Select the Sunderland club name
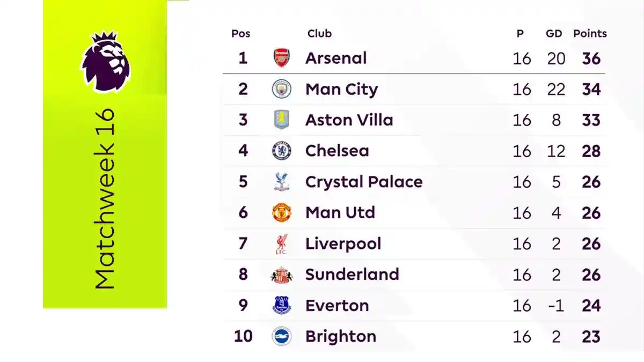Screen dimensions: 644x362 click(x=352, y=275)
